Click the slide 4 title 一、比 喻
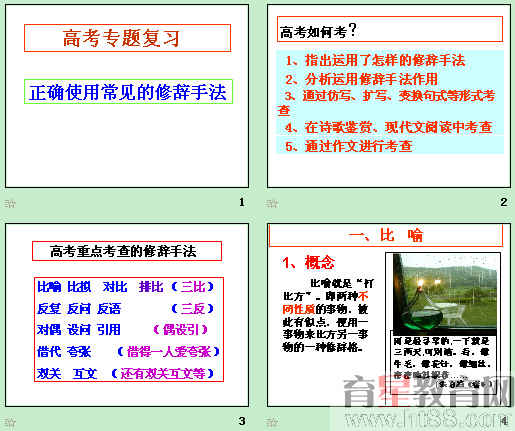 386,235
